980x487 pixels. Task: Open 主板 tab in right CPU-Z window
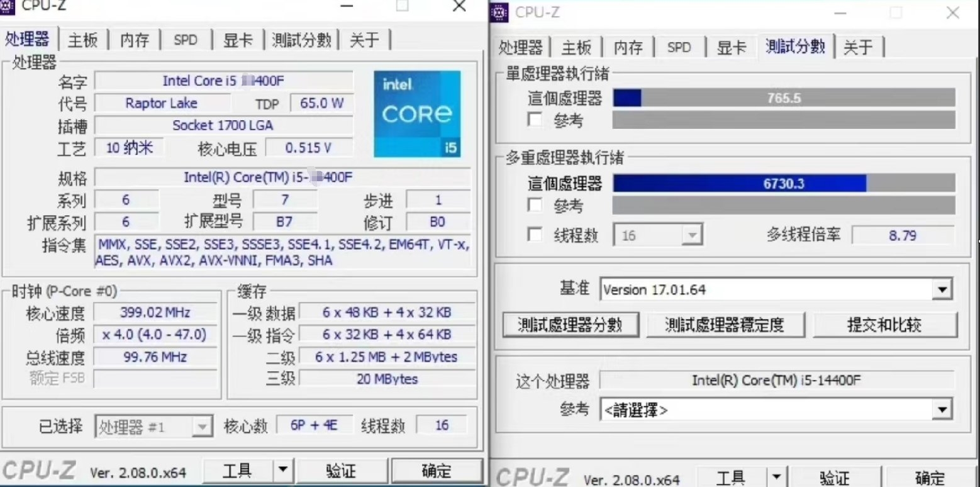point(577,47)
